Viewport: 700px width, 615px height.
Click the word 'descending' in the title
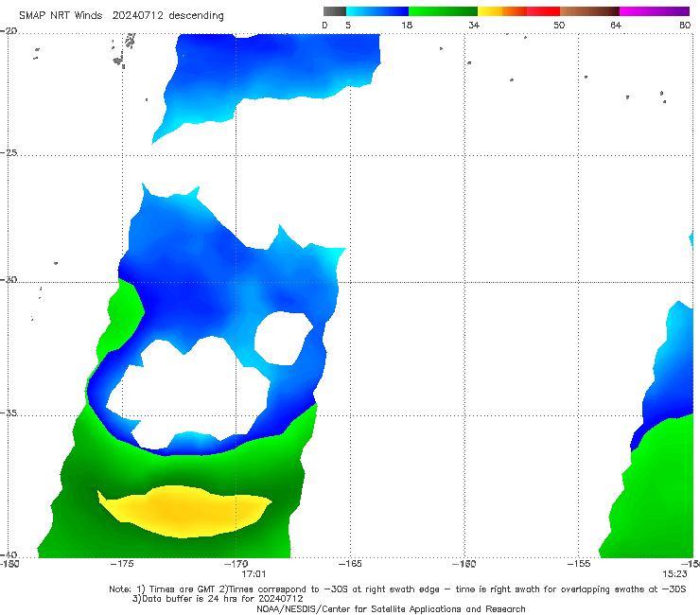click(x=197, y=16)
